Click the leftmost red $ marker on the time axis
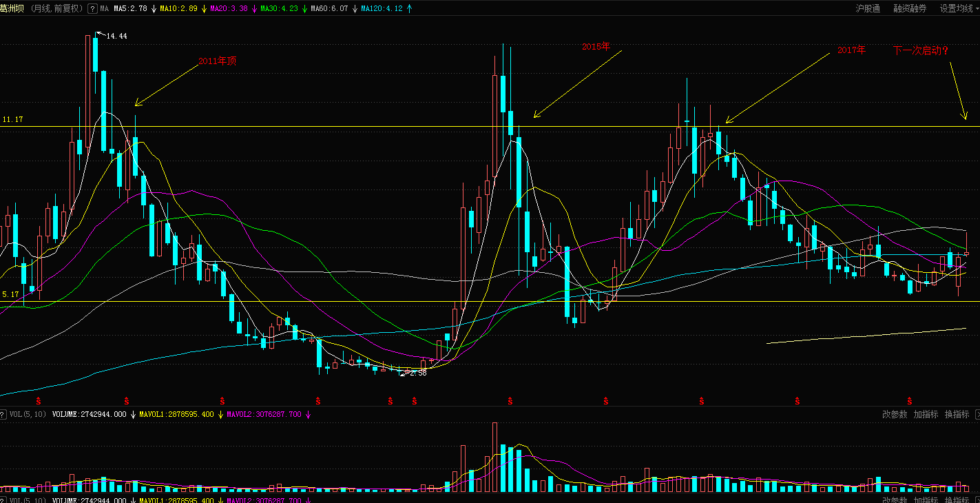 [x=39, y=400]
